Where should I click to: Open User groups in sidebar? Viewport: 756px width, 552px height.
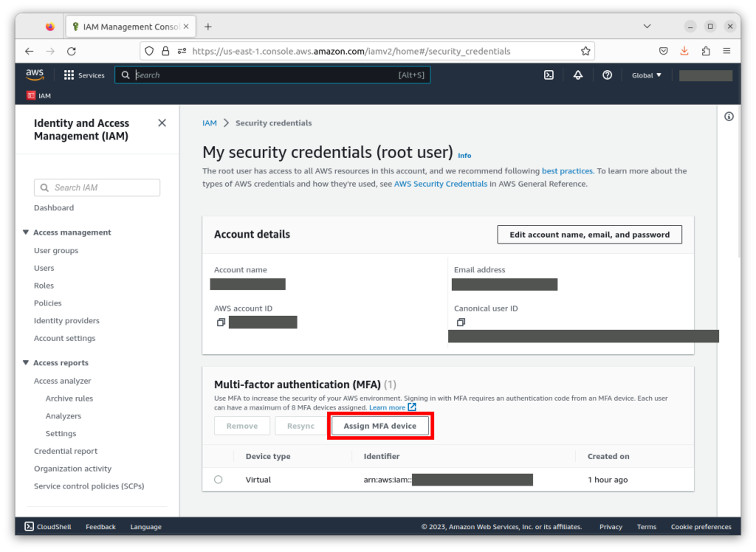[56, 251]
